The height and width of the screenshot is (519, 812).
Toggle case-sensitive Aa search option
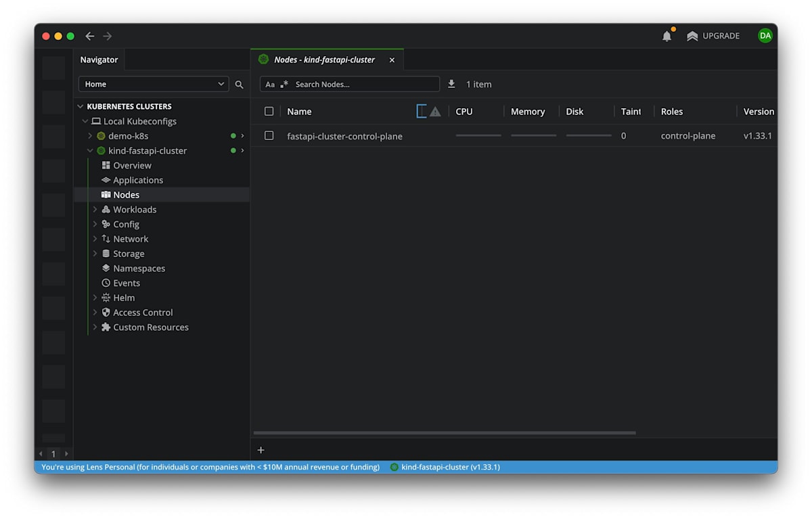click(270, 85)
